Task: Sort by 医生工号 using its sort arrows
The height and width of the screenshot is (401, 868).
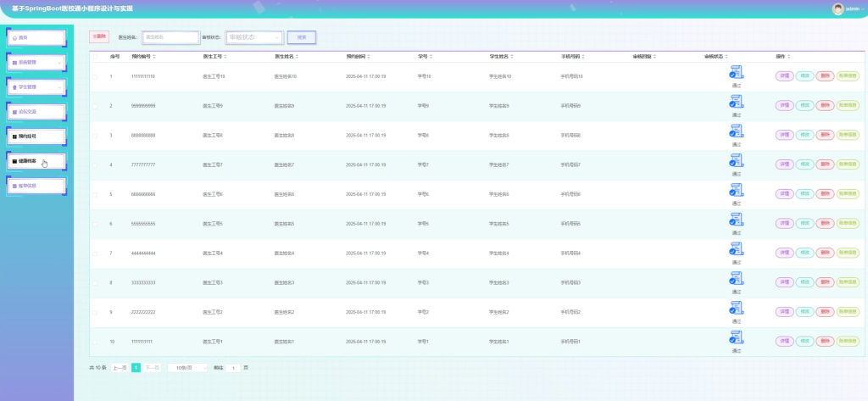Action: 225,57
